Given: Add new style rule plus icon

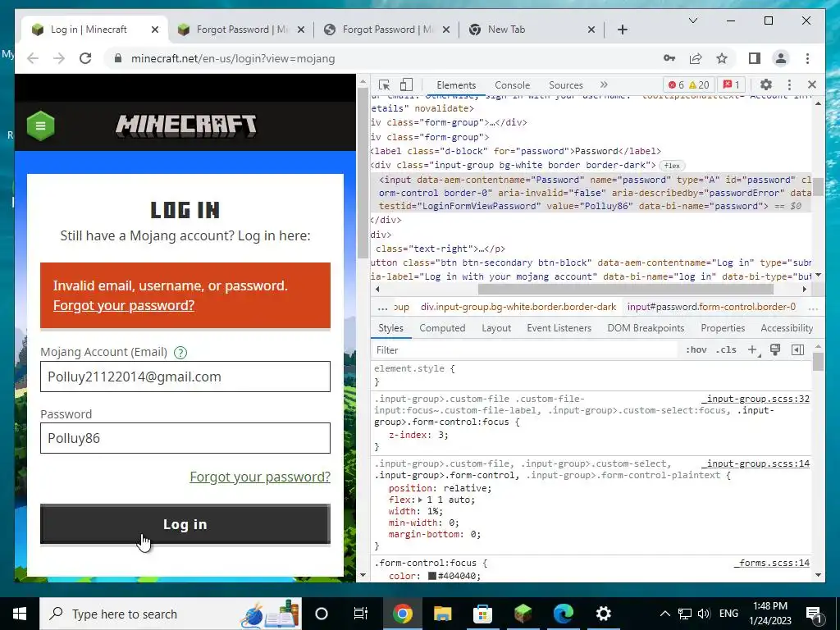Looking at the screenshot, I should pos(753,349).
